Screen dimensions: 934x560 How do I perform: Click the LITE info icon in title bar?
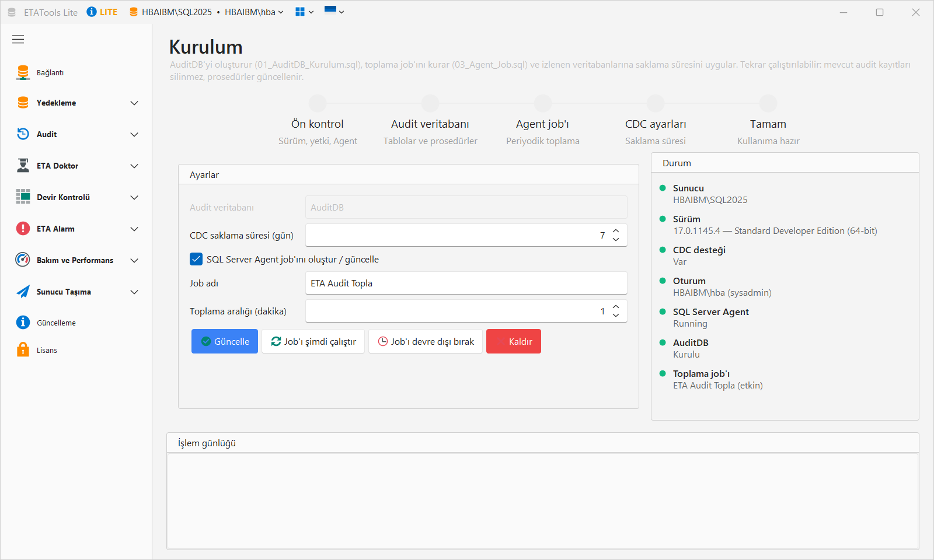92,12
